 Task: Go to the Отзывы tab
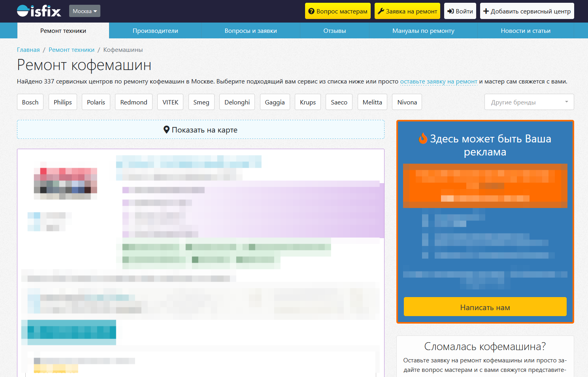[334, 31]
